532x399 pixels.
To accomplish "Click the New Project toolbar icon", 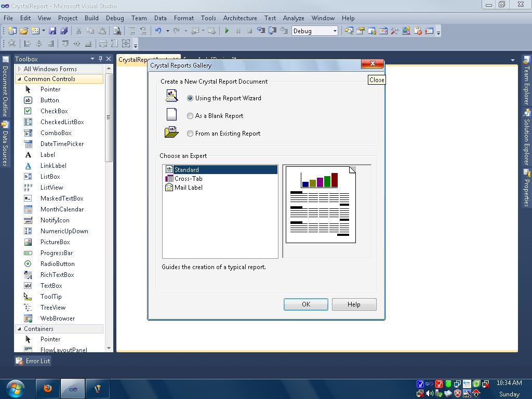I will pos(13,30).
